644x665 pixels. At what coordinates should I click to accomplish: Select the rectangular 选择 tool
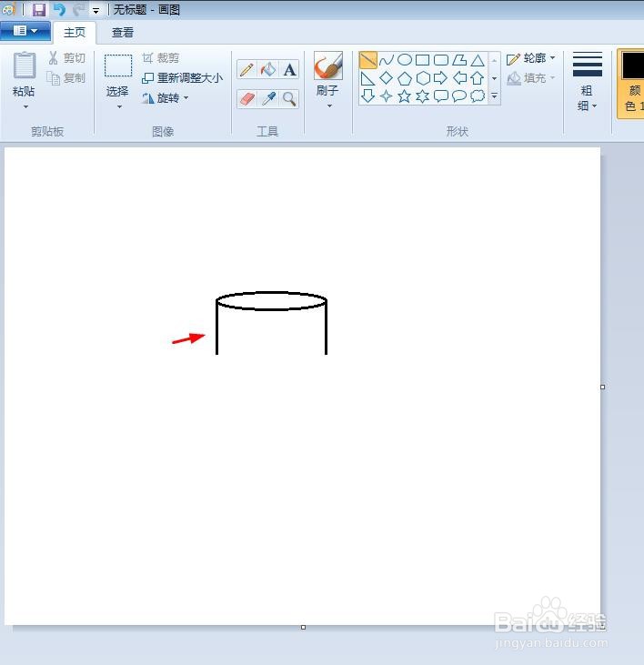pyautogui.click(x=118, y=65)
